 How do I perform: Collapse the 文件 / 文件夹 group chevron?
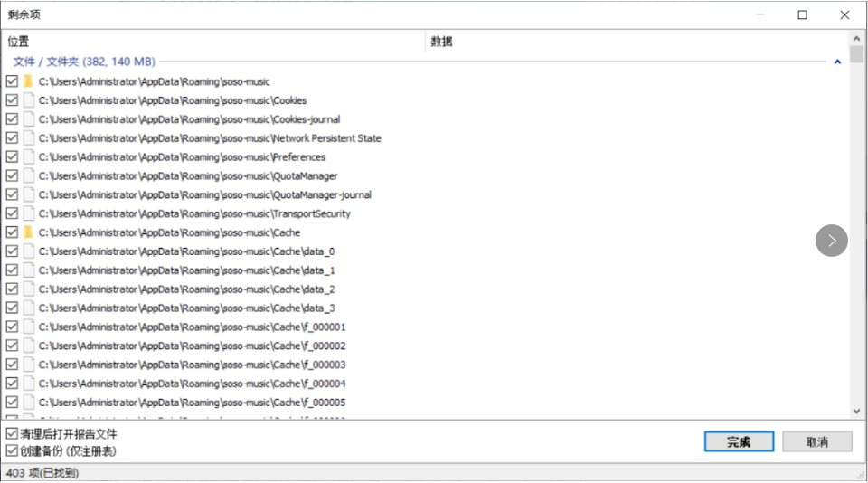837,62
